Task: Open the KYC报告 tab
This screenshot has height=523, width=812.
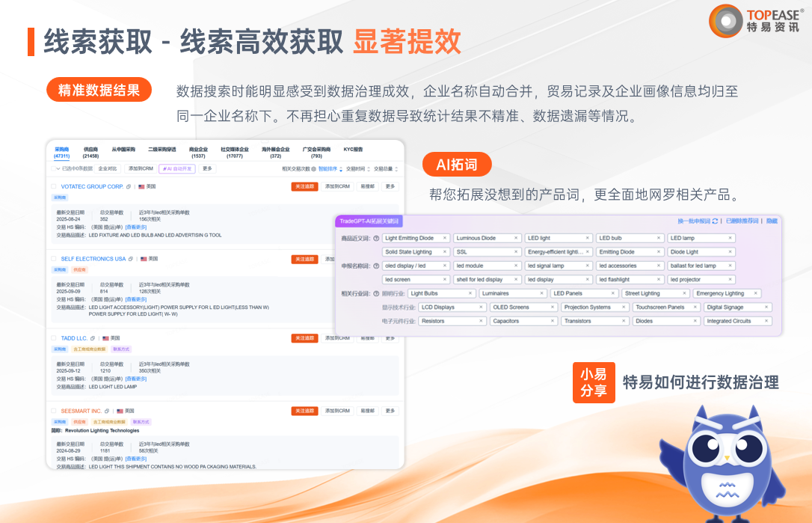Action: pos(354,150)
